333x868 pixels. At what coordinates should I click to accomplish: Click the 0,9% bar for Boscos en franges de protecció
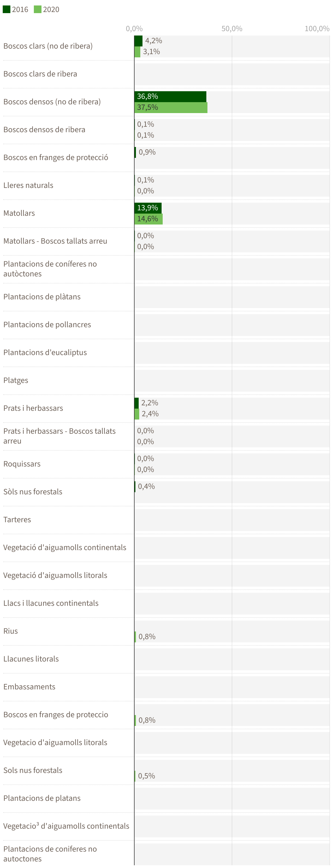[x=135, y=152]
